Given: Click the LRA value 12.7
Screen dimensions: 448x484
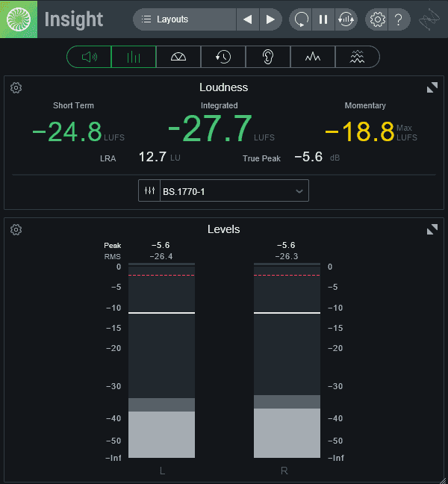Looking at the screenshot, I should point(153,157).
